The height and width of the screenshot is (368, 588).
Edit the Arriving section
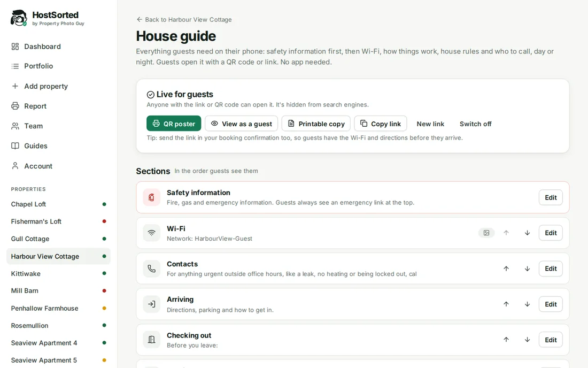point(551,304)
